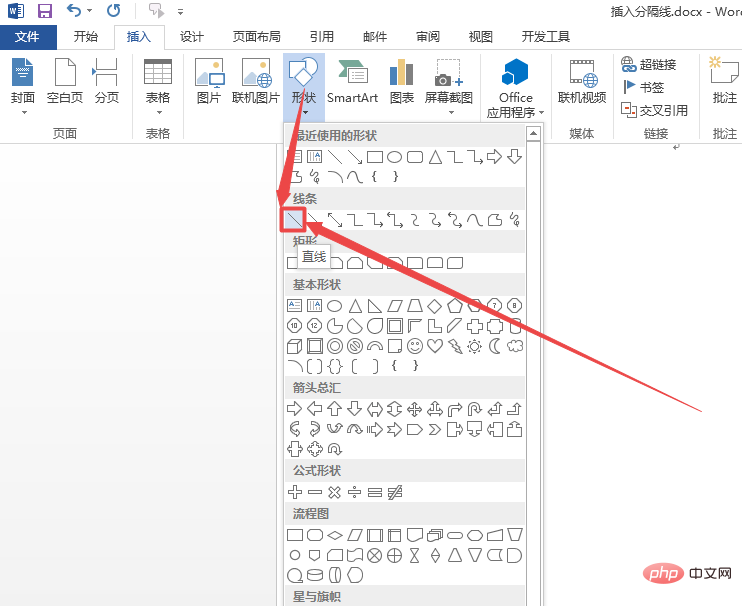This screenshot has height=606, width=742.
Task: Switch to the 开始 tab
Action: [86, 37]
